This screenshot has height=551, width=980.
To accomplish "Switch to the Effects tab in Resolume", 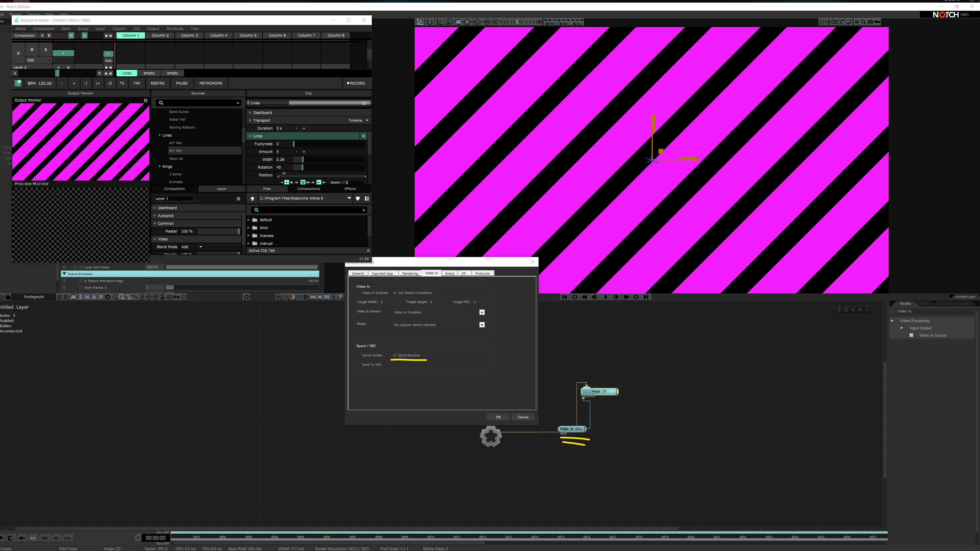I will (350, 189).
